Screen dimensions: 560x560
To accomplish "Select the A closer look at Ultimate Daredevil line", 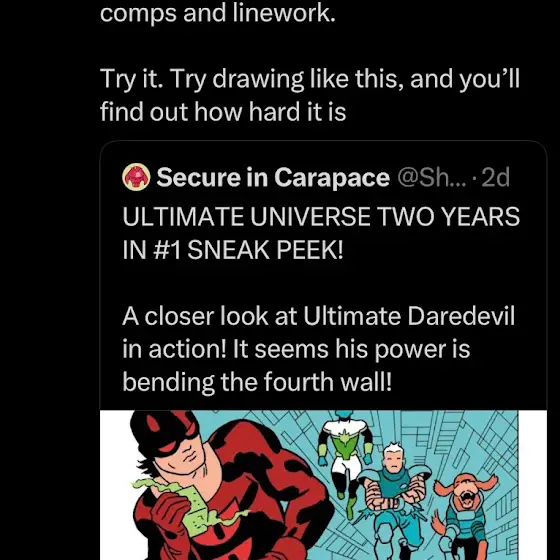I will pyautogui.click(x=319, y=316).
